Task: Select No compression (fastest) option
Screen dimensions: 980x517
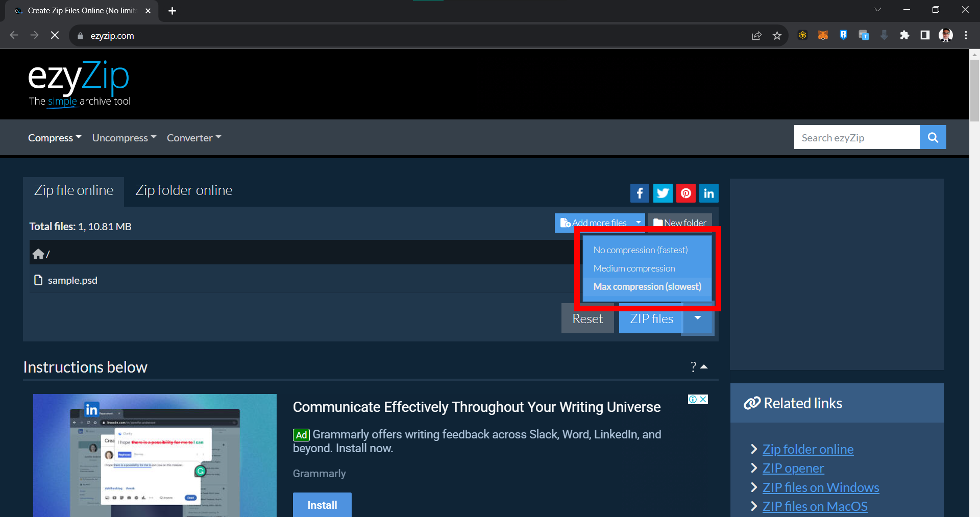Action: coord(640,250)
